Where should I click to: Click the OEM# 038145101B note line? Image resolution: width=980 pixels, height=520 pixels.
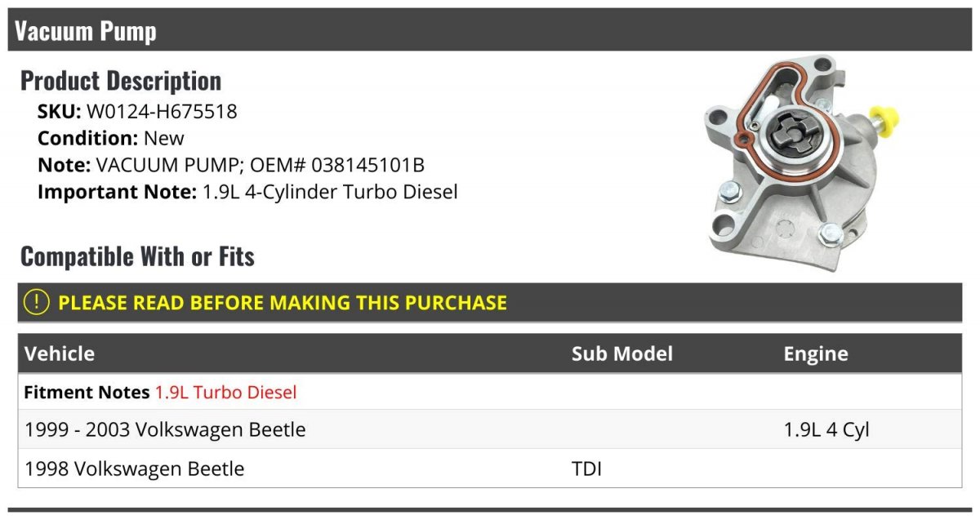(x=231, y=165)
